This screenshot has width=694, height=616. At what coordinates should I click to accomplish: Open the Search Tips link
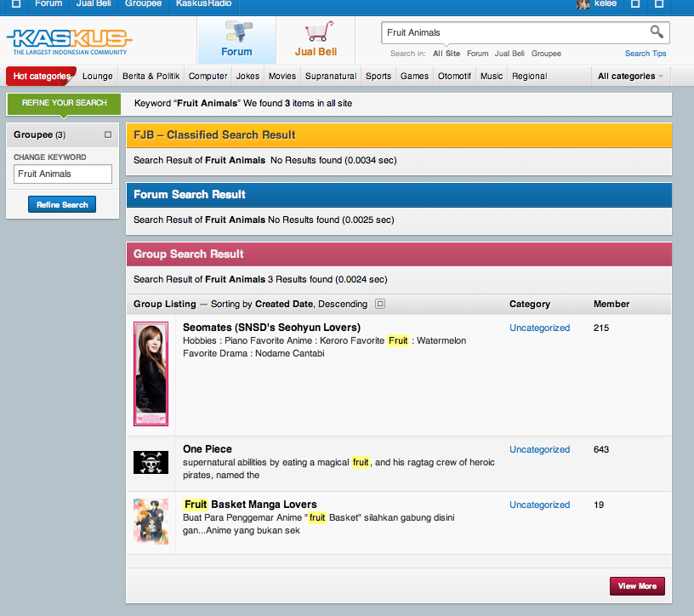click(646, 54)
